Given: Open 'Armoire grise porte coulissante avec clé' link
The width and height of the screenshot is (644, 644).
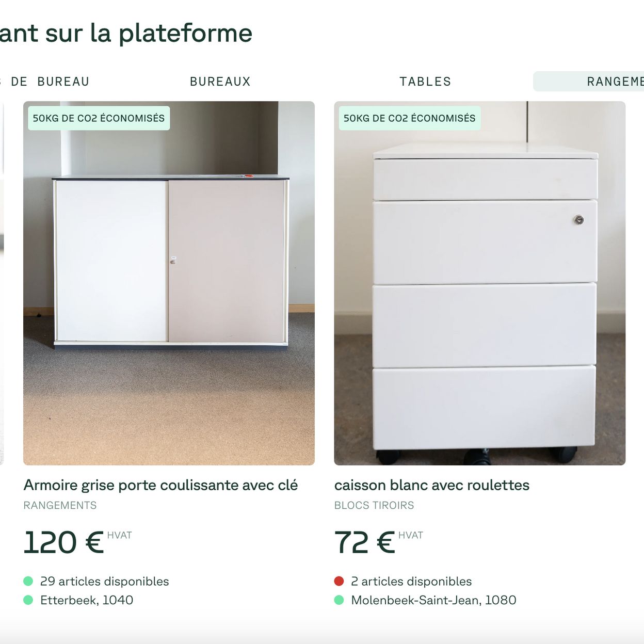Looking at the screenshot, I should tap(160, 485).
